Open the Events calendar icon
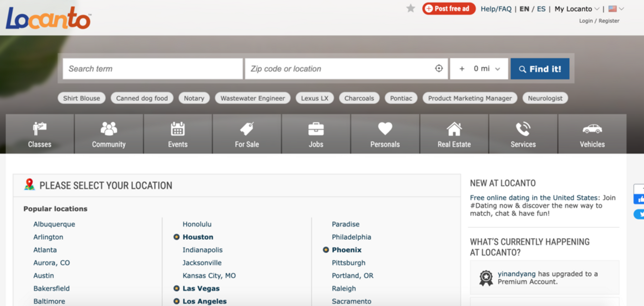 178,129
